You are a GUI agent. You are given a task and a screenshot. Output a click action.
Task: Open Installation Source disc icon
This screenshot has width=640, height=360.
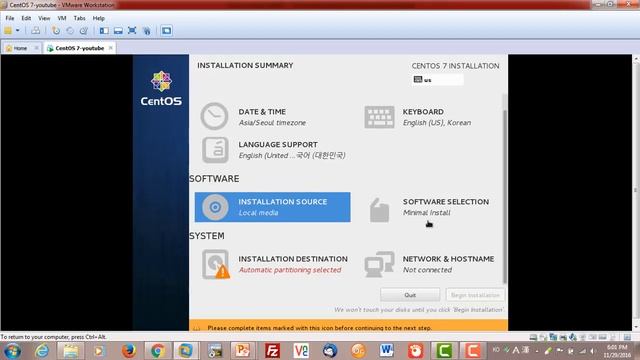click(x=215, y=207)
